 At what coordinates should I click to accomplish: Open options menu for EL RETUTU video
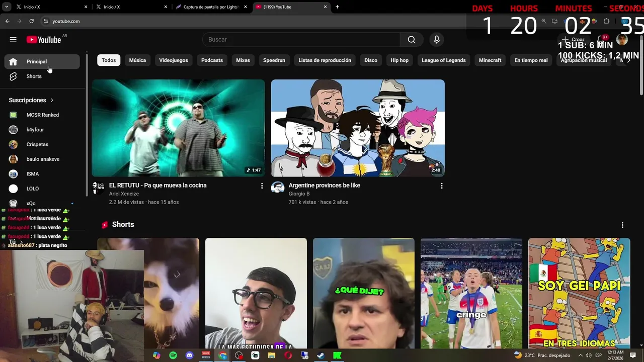pos(262,186)
